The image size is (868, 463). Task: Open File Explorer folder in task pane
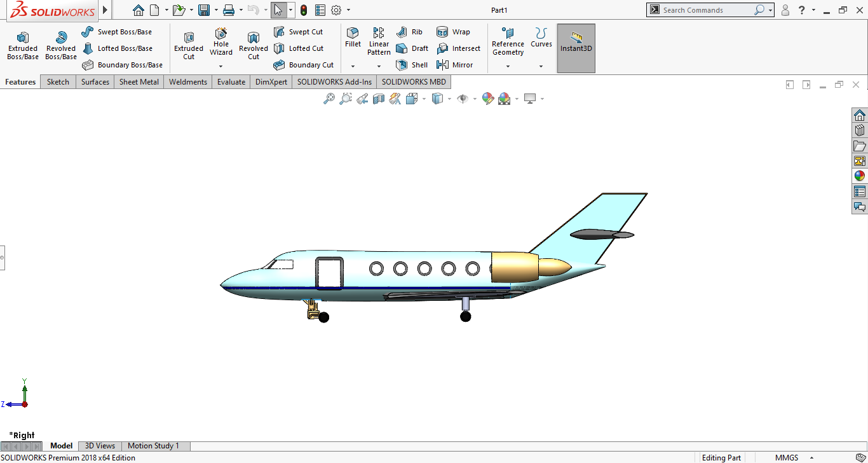[x=860, y=146]
